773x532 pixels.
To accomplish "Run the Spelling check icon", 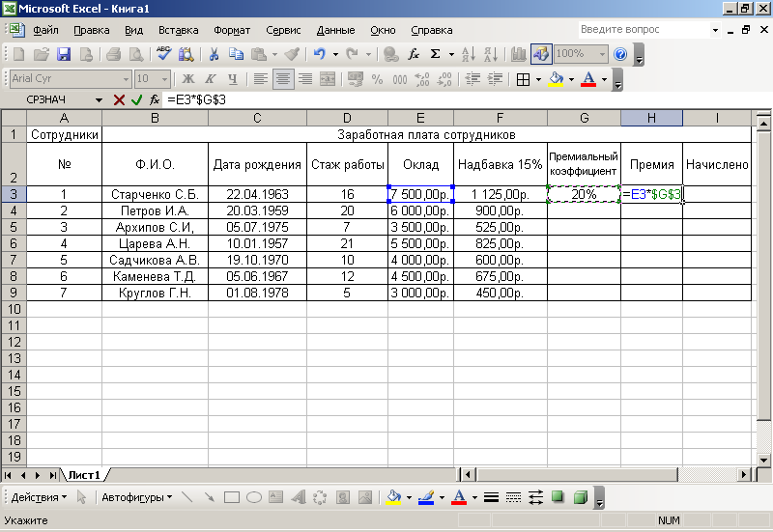I will click(163, 54).
